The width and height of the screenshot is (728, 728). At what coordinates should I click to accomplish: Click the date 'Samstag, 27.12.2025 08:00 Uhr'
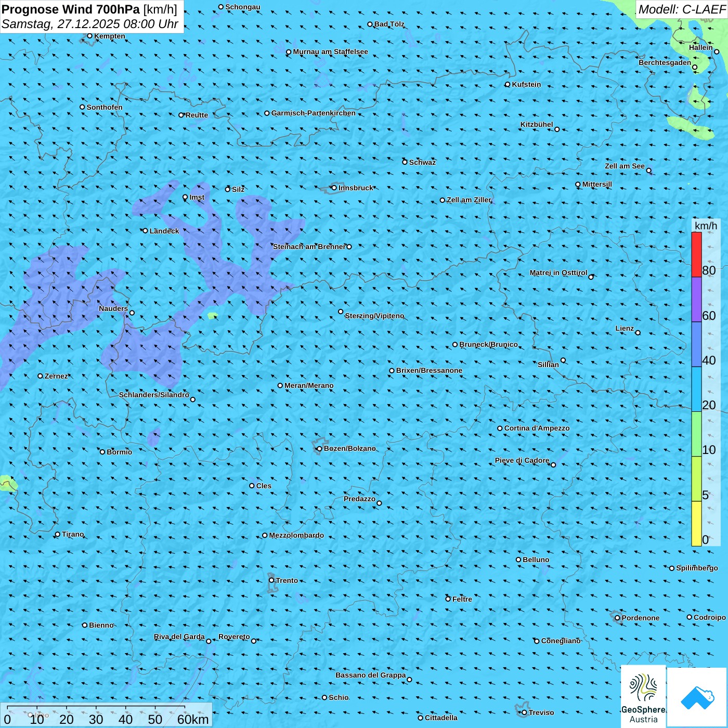click(x=90, y=24)
